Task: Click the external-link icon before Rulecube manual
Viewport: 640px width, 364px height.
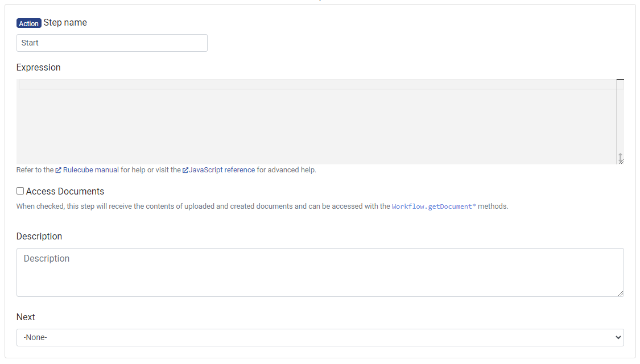Action: pos(59,170)
